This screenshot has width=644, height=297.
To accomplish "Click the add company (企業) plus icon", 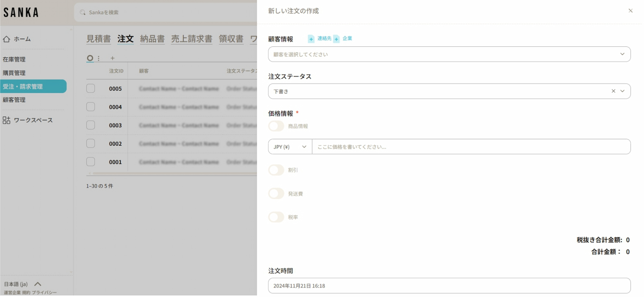I will click(x=337, y=39).
